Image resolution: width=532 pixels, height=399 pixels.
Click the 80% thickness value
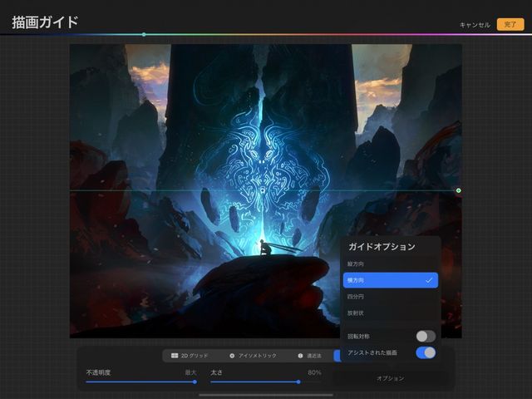[314, 372]
